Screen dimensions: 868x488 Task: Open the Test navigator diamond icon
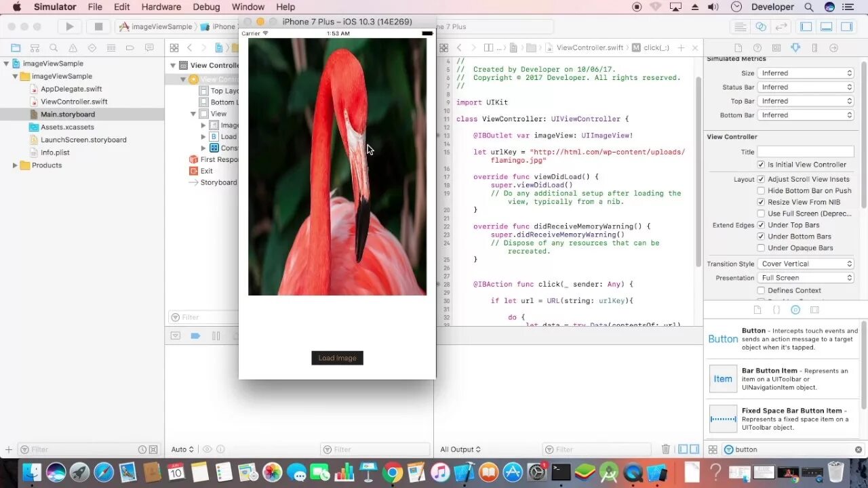pos(92,48)
